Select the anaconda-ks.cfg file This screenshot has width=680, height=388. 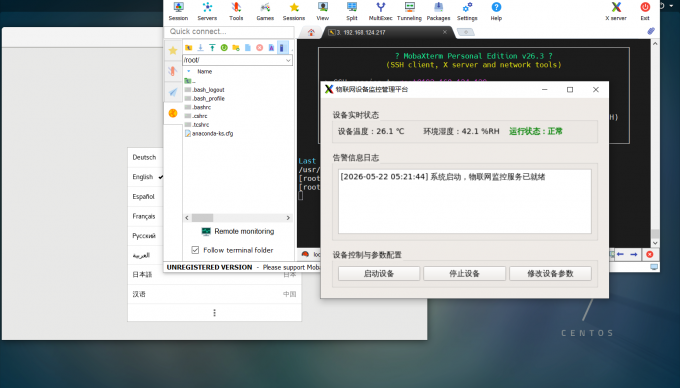pos(209,134)
